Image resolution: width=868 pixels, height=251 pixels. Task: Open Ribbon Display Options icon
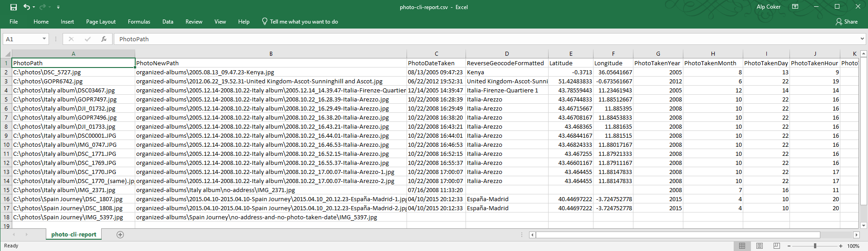[x=795, y=7]
